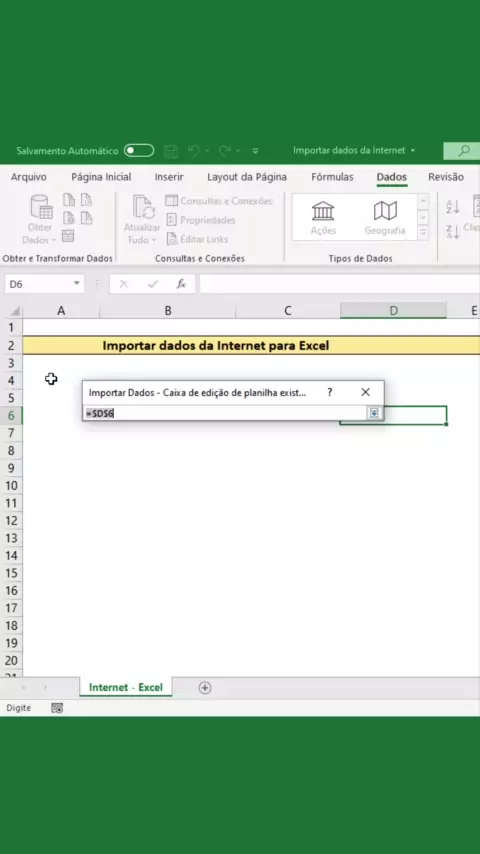480x854 pixels.
Task: Click the Insert Function fx icon
Action: tap(181, 284)
